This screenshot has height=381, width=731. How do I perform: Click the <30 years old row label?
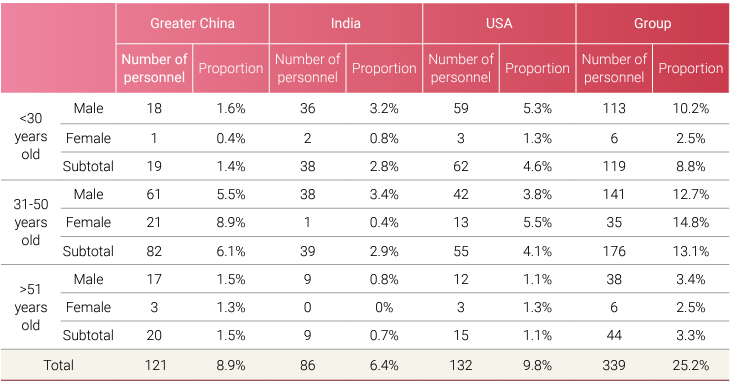coord(31,136)
